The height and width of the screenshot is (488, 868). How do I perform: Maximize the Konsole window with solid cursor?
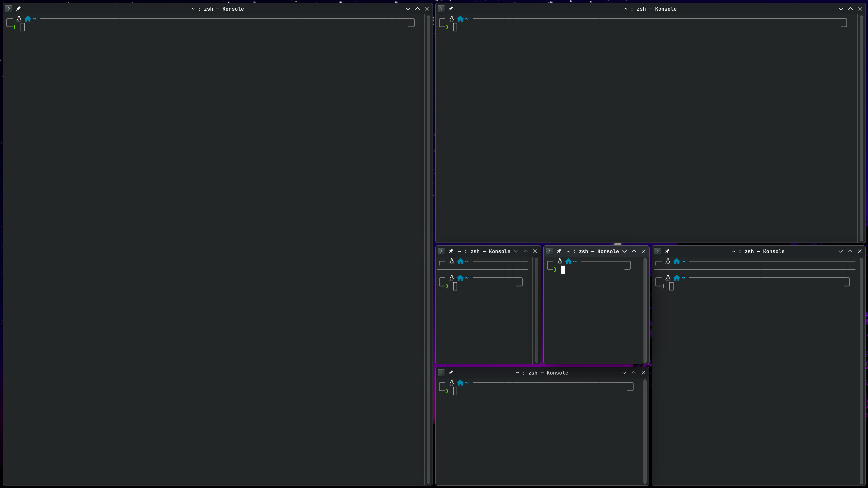pos(634,251)
